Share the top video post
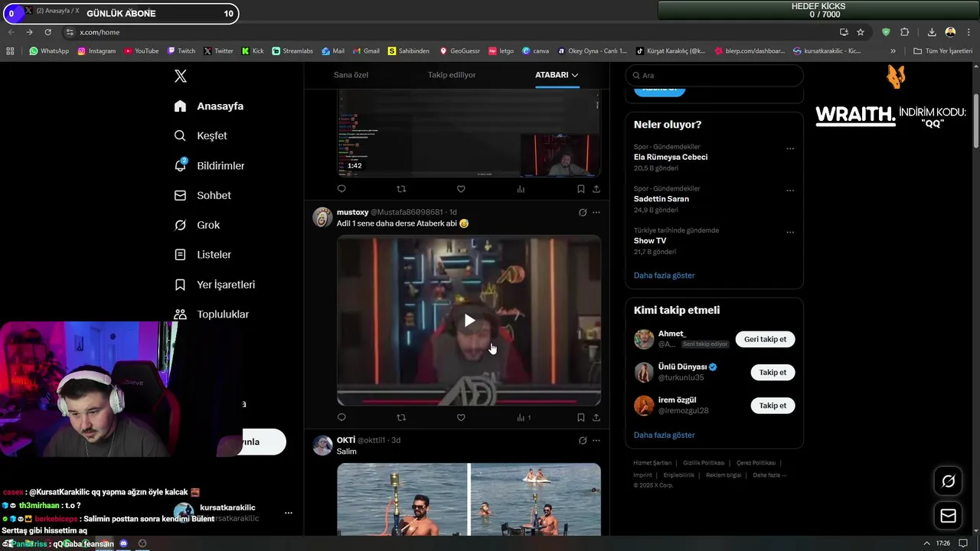The image size is (980, 551). (596, 189)
